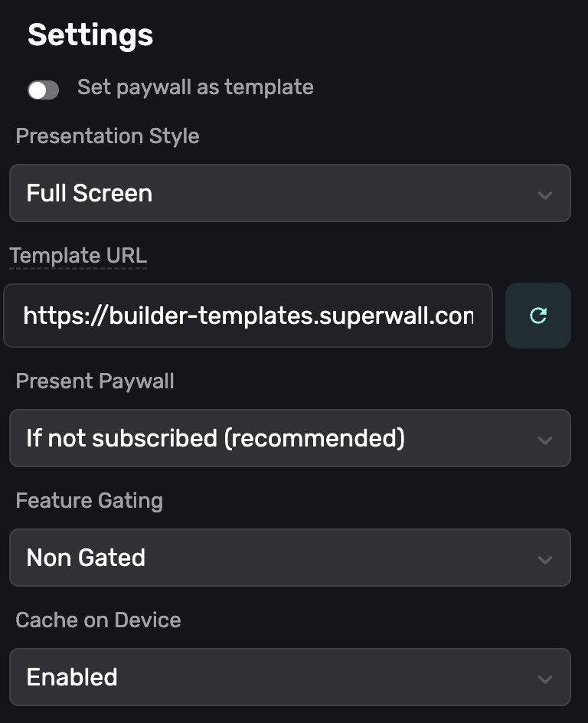Click the Feature Gating label
Image resolution: width=588 pixels, height=723 pixels.
[x=89, y=501]
